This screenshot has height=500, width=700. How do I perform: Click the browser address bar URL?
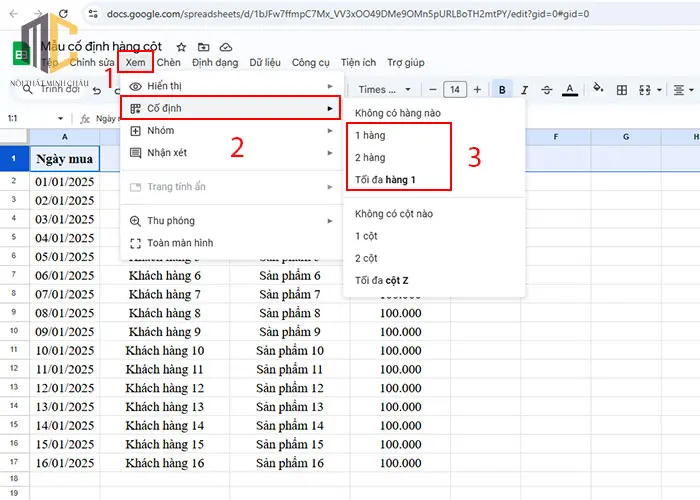point(348,14)
